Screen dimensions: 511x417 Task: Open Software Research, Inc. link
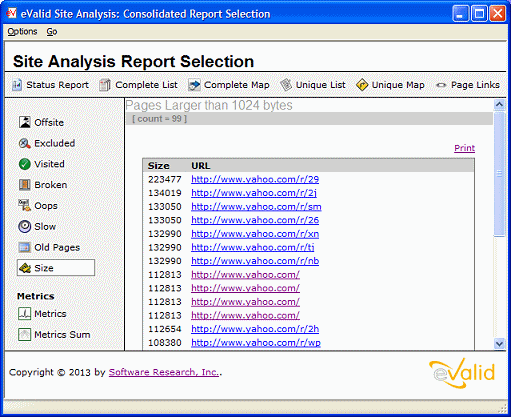tap(164, 372)
